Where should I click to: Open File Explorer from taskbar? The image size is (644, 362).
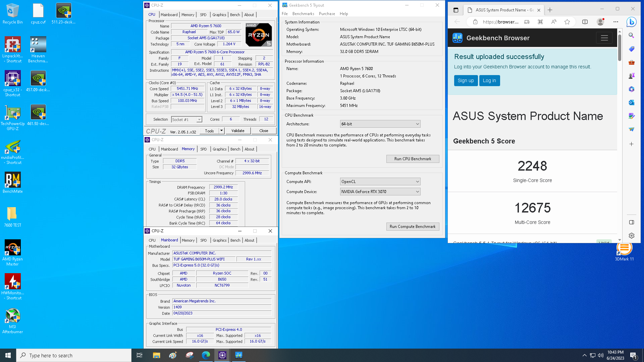[156, 355]
